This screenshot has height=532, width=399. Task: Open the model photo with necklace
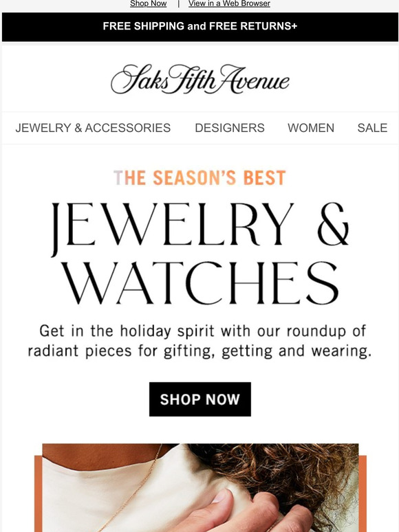point(200,487)
